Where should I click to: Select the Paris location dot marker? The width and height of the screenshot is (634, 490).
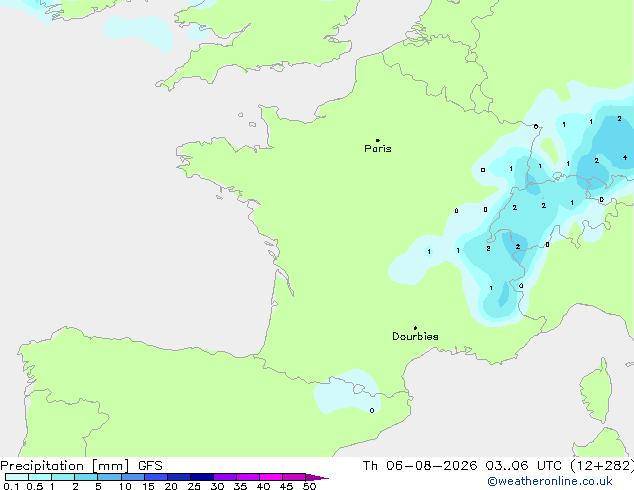pyautogui.click(x=378, y=140)
